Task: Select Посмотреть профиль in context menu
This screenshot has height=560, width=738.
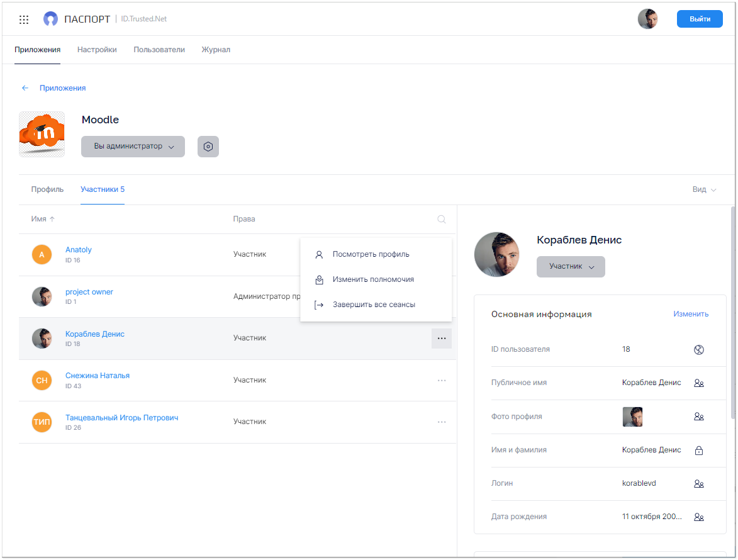Action: point(376,254)
